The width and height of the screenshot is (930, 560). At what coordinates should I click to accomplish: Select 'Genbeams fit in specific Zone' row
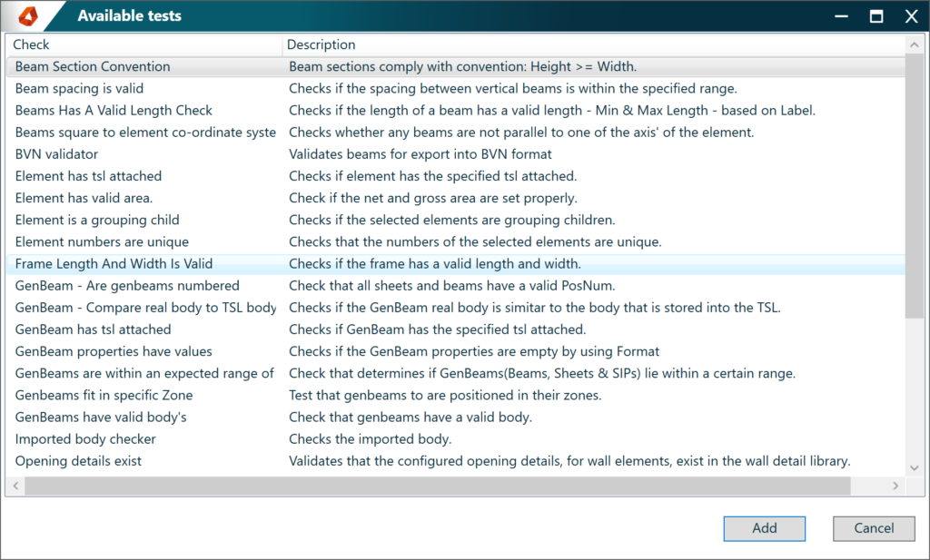[x=456, y=395]
